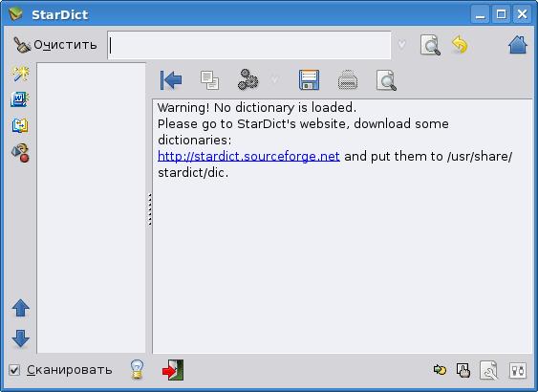Click the copy pages toolbar icon
Screen dimensions: 538x392
click(x=209, y=80)
